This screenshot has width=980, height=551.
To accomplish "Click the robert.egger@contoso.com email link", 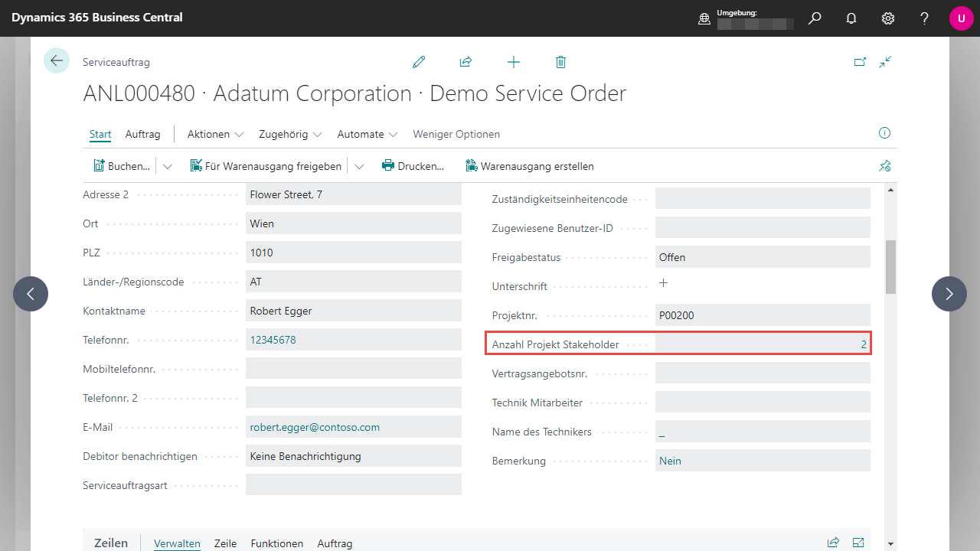I will (315, 427).
